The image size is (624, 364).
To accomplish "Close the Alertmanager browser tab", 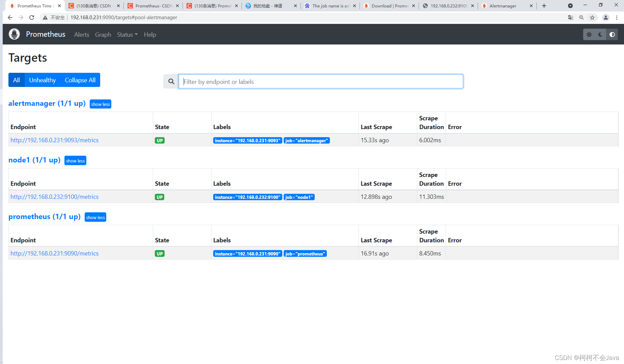I will point(531,6).
